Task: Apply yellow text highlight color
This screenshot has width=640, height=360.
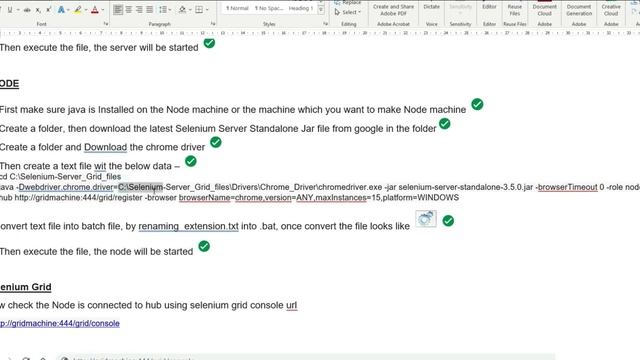Action: (x=77, y=10)
